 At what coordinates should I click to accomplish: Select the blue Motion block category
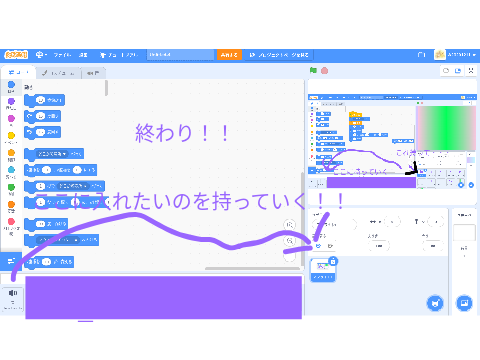click(11, 87)
